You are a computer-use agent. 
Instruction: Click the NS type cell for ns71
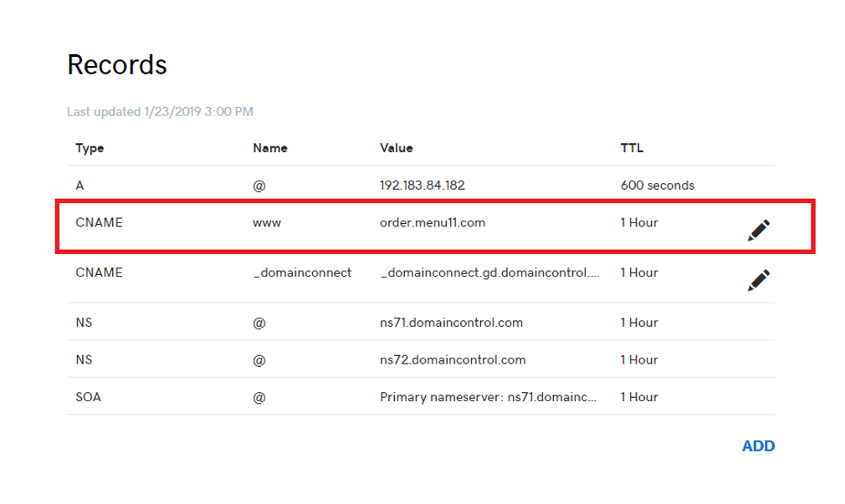tap(84, 323)
